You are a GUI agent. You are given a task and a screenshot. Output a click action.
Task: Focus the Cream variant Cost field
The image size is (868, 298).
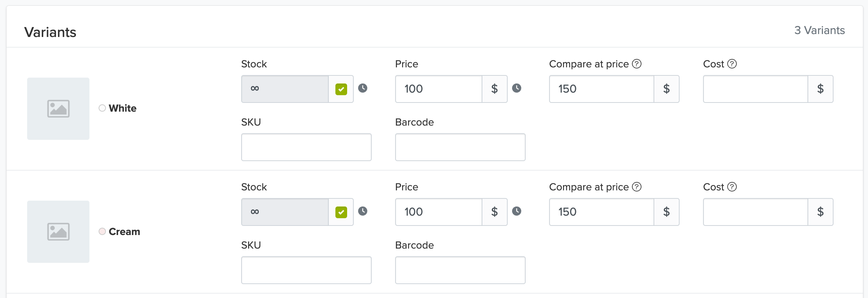pyautogui.click(x=755, y=212)
